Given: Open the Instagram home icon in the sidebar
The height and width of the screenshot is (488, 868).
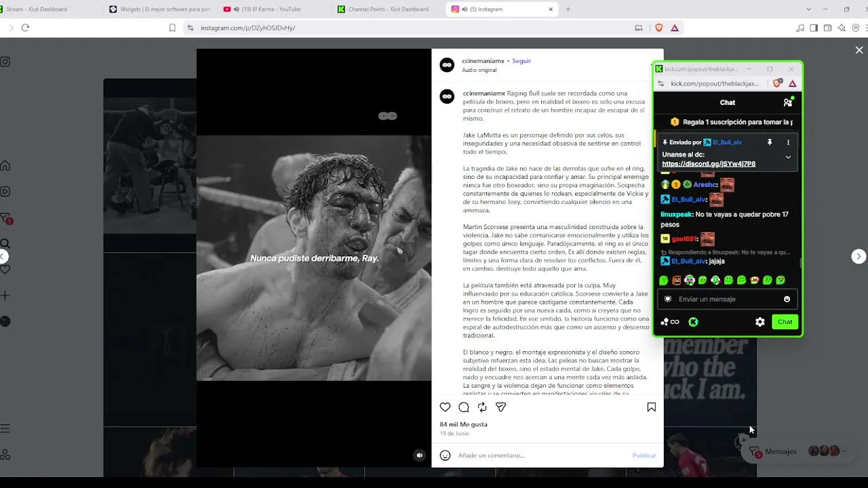Looking at the screenshot, I should (x=5, y=166).
